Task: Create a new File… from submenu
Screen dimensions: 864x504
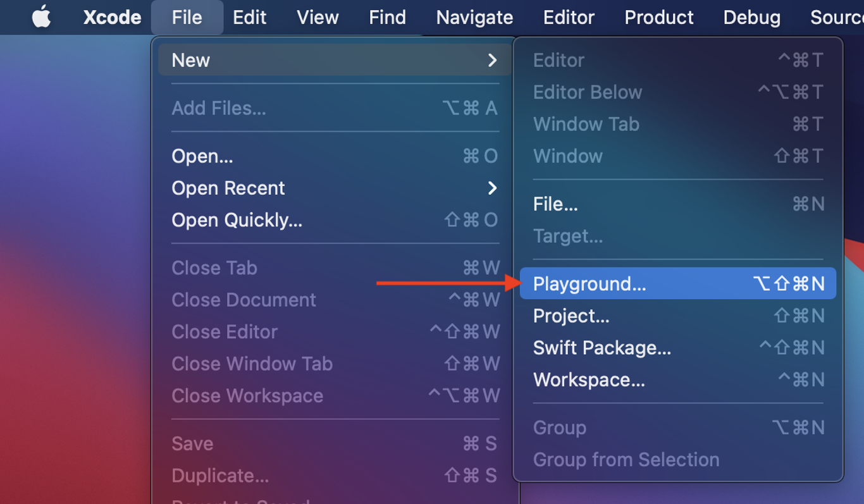Action: 678,204
